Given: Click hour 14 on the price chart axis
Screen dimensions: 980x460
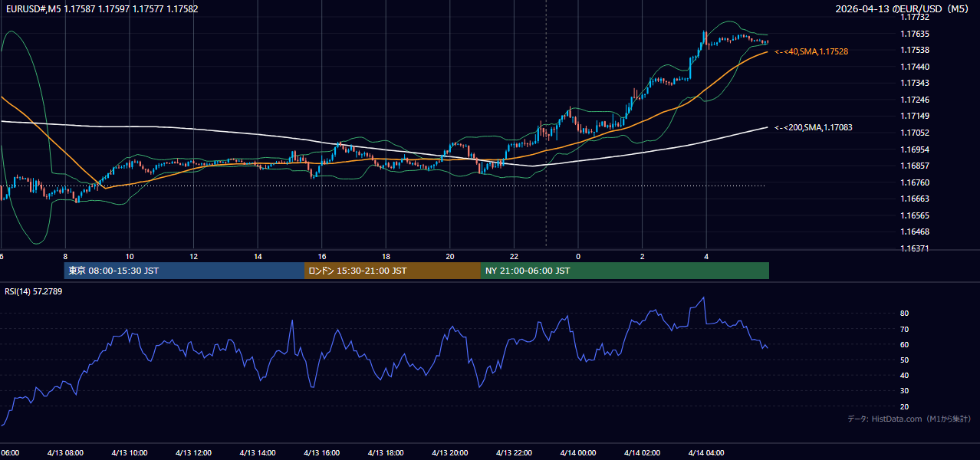Looking at the screenshot, I should point(258,256).
